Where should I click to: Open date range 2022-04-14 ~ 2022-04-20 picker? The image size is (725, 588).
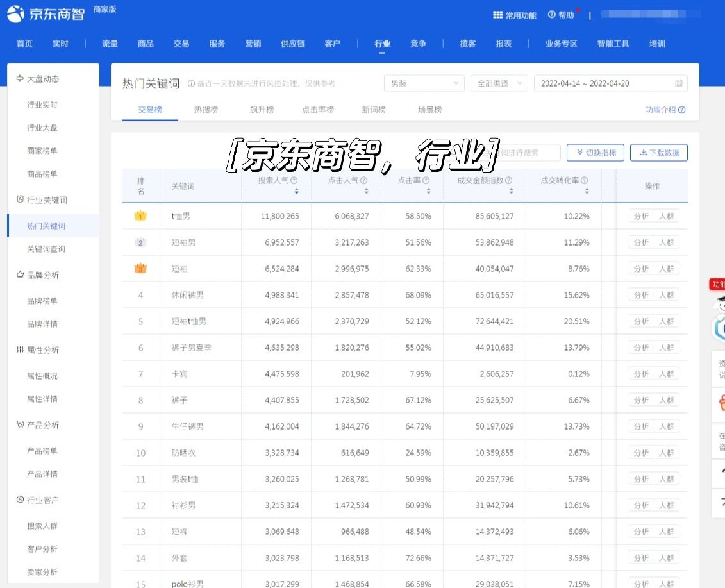[x=610, y=83]
